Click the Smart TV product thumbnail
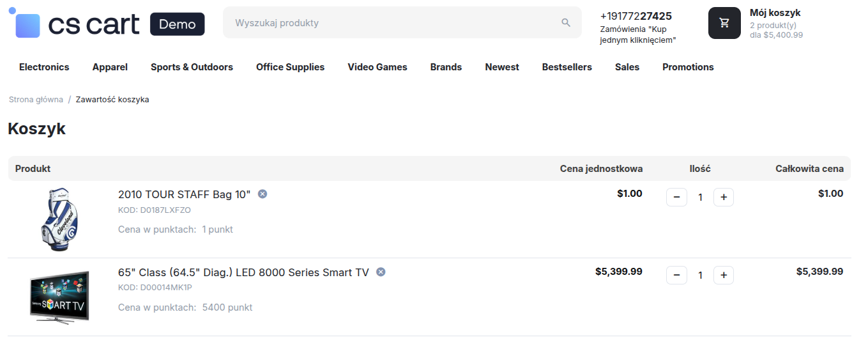The height and width of the screenshot is (342, 868). coord(59,297)
